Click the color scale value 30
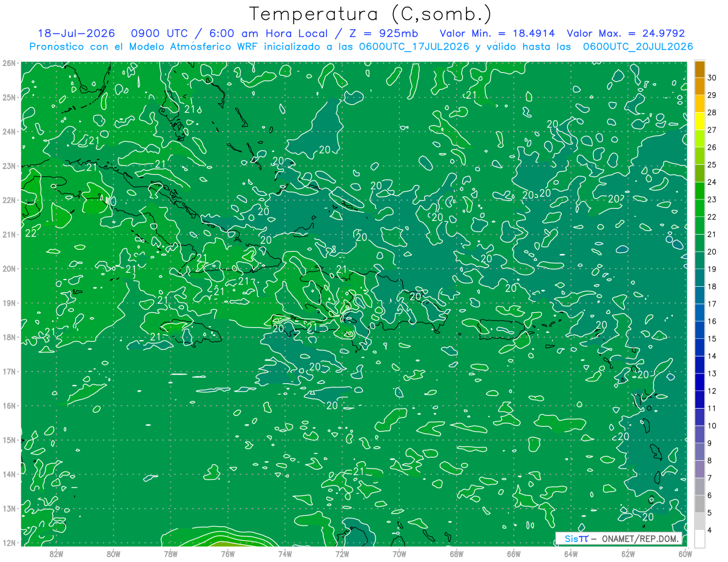Viewport: 728px width, 562px height. pos(712,78)
